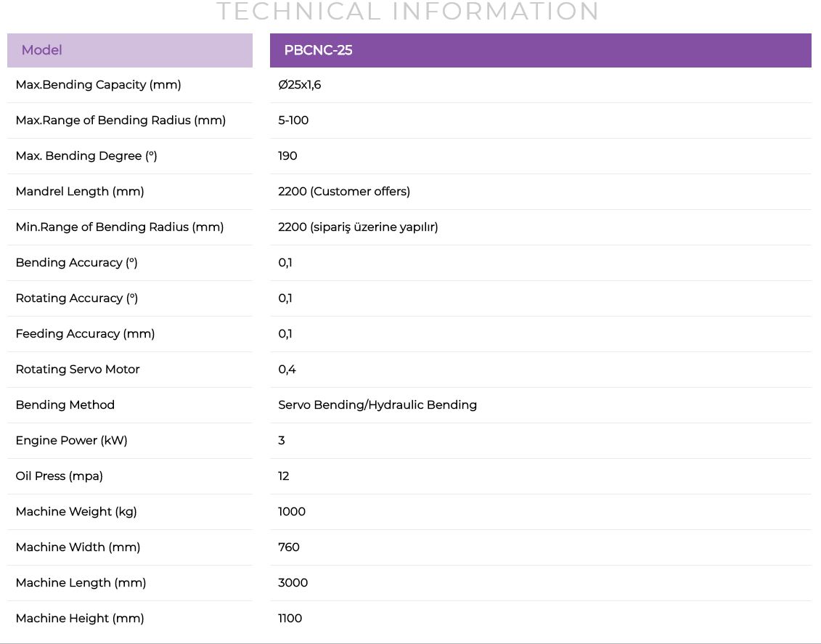The image size is (821, 644).
Task: Select the value 'Ø25x1,6'
Action: pos(300,85)
